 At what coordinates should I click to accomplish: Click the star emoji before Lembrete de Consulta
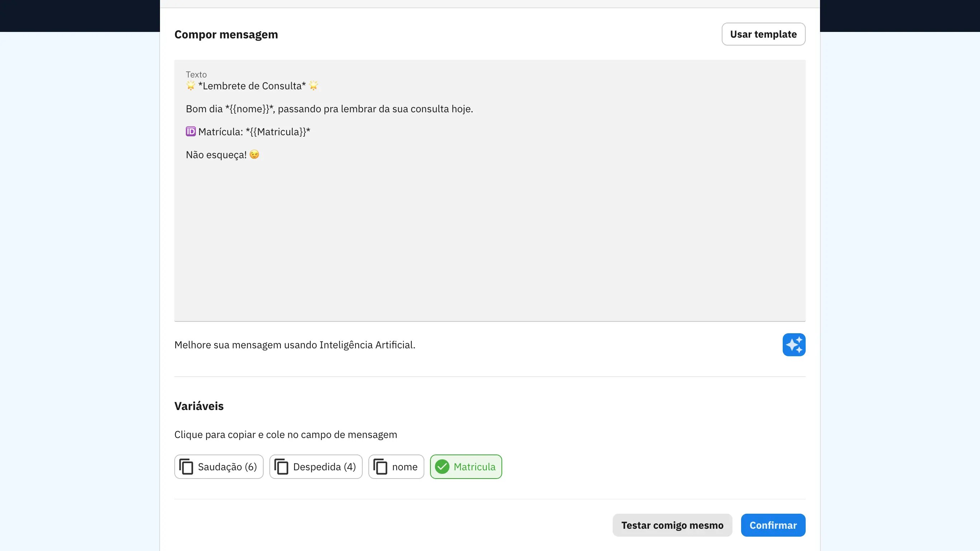[190, 86]
